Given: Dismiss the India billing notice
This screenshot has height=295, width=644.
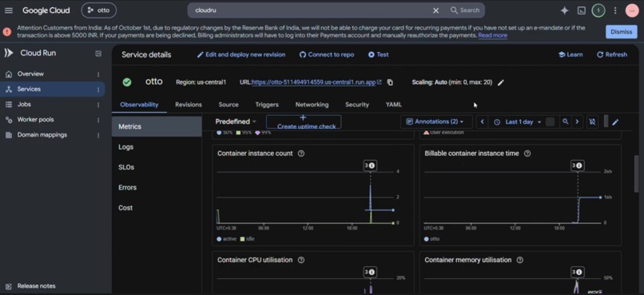Looking at the screenshot, I should (621, 32).
